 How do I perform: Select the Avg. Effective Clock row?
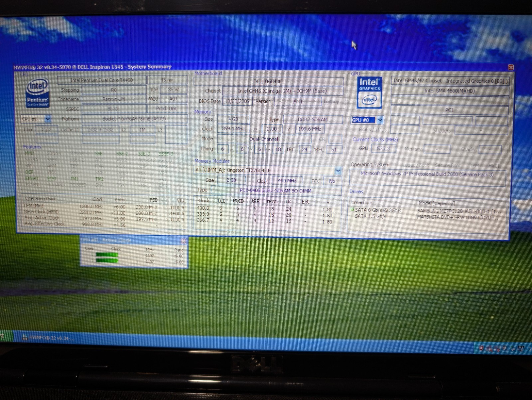pos(104,224)
